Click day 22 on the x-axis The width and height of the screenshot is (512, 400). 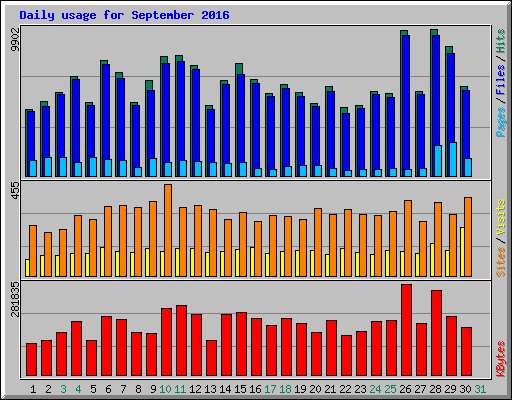tap(345, 389)
